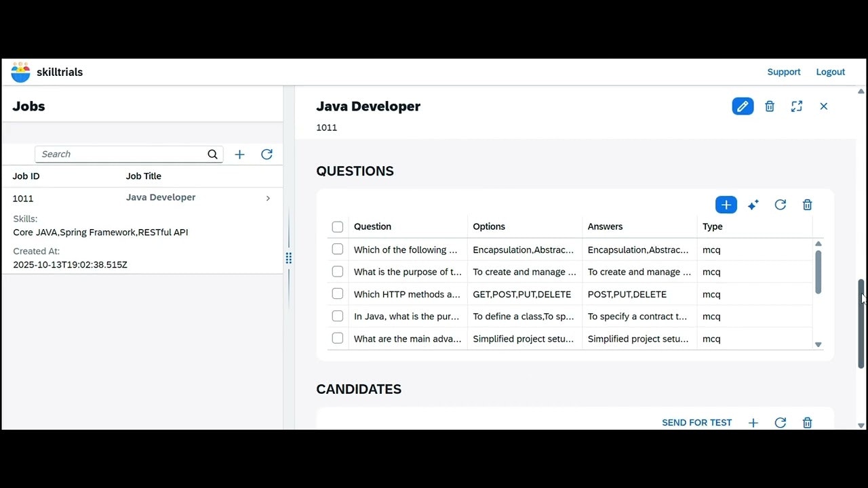Open the Support link
This screenshot has height=488, width=868.
pos(784,72)
